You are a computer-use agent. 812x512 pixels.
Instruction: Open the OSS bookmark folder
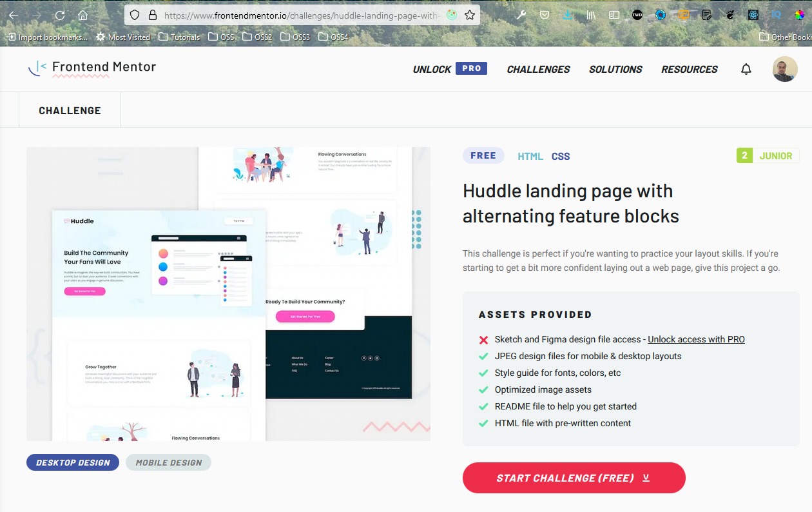pyautogui.click(x=221, y=37)
